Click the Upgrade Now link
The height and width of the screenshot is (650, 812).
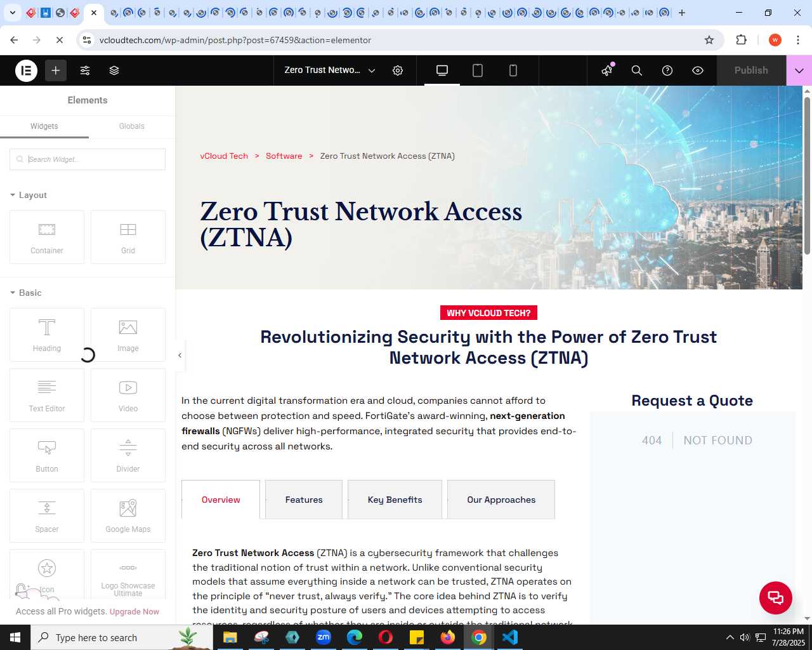click(x=134, y=612)
